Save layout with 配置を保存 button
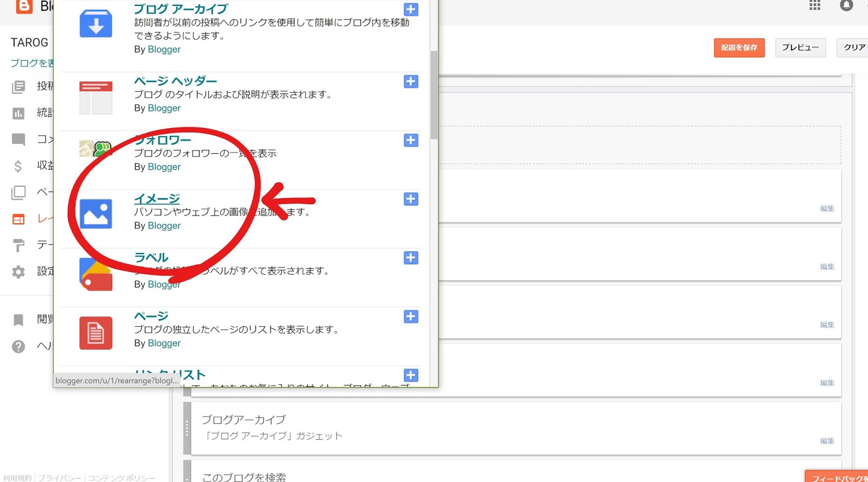 739,48
